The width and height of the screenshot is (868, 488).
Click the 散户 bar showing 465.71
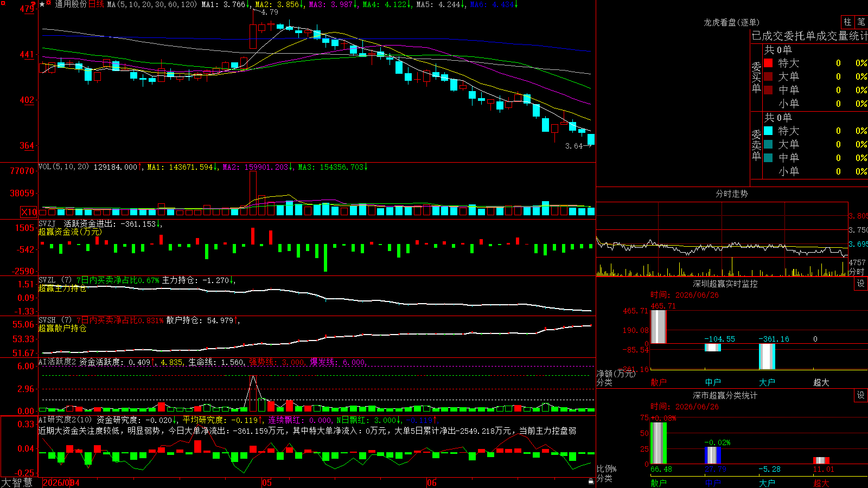659,327
